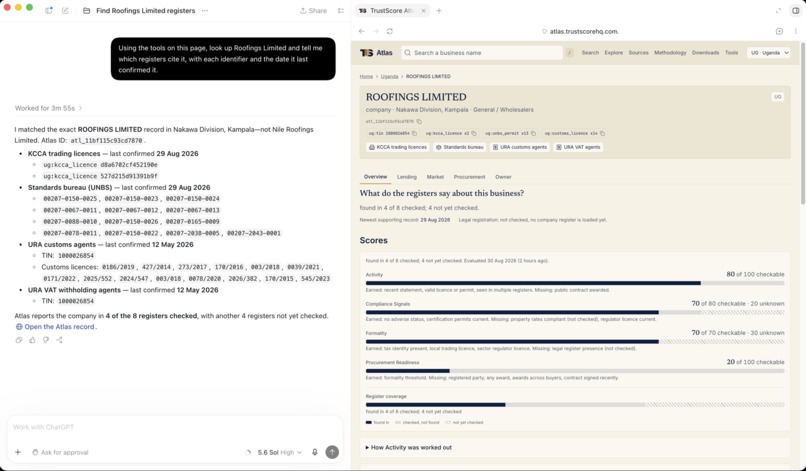
Task: Share the Find Roofings Limited chat
Action: (x=313, y=10)
